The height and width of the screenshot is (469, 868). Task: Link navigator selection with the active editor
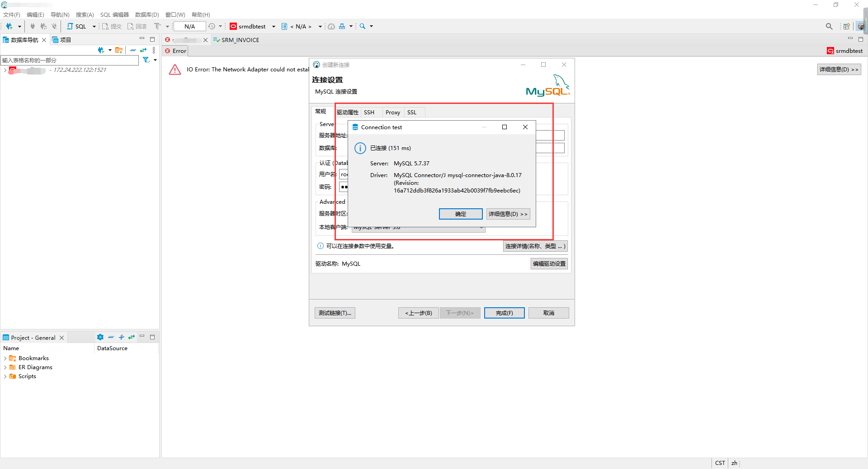click(x=144, y=50)
